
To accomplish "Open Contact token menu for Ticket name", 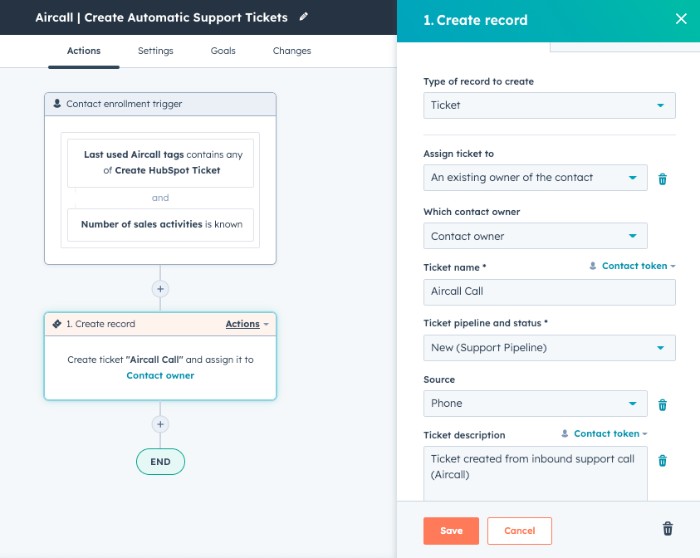I will (x=633, y=266).
